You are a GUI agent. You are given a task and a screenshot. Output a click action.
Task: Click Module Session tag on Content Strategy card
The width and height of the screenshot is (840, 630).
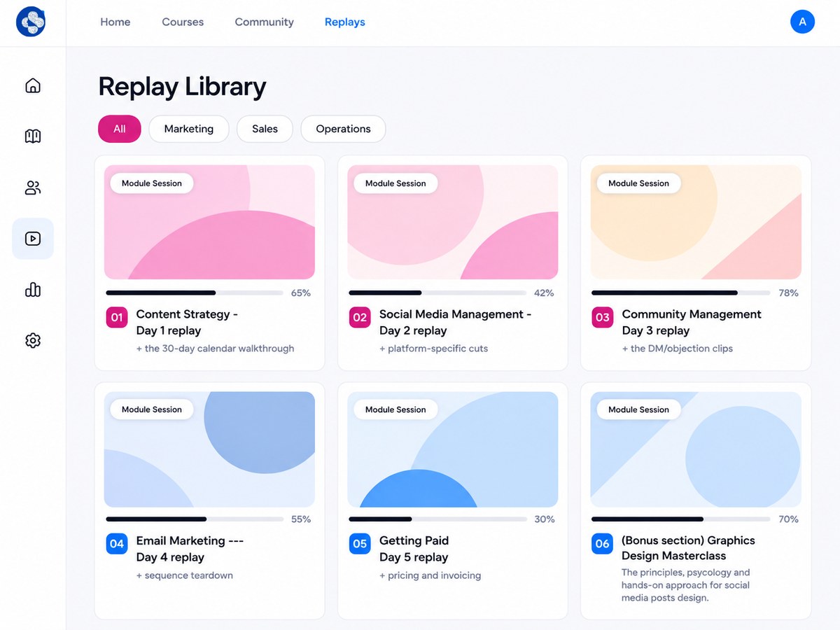coord(152,183)
